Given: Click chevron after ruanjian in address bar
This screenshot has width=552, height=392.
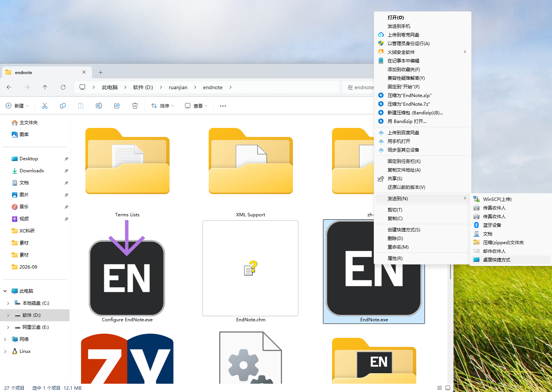Looking at the screenshot, I should coord(195,87).
